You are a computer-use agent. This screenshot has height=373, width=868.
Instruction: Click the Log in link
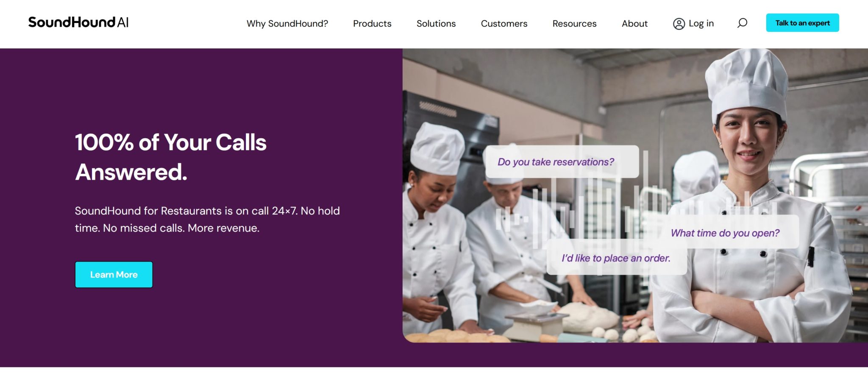click(x=701, y=24)
